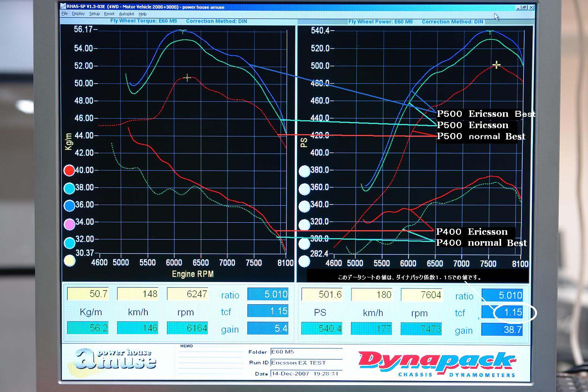Click the pink run color circle
Image resolution: width=588 pixels, height=392 pixels.
coord(70,225)
